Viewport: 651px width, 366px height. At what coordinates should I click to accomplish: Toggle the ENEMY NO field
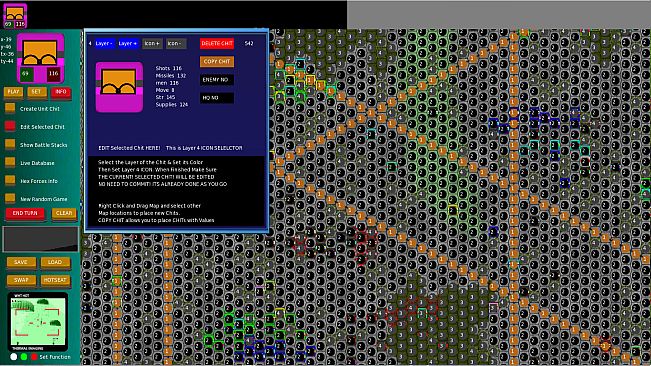(x=217, y=80)
